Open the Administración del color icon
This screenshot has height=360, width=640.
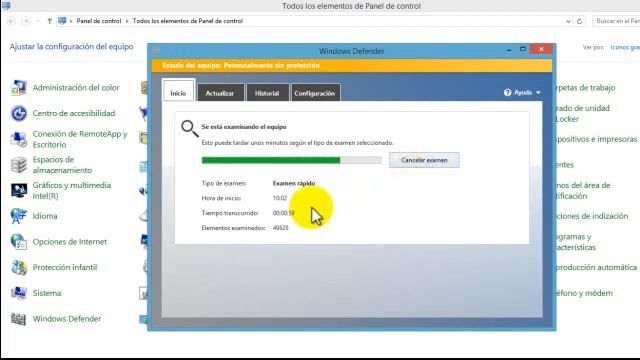coord(19,88)
